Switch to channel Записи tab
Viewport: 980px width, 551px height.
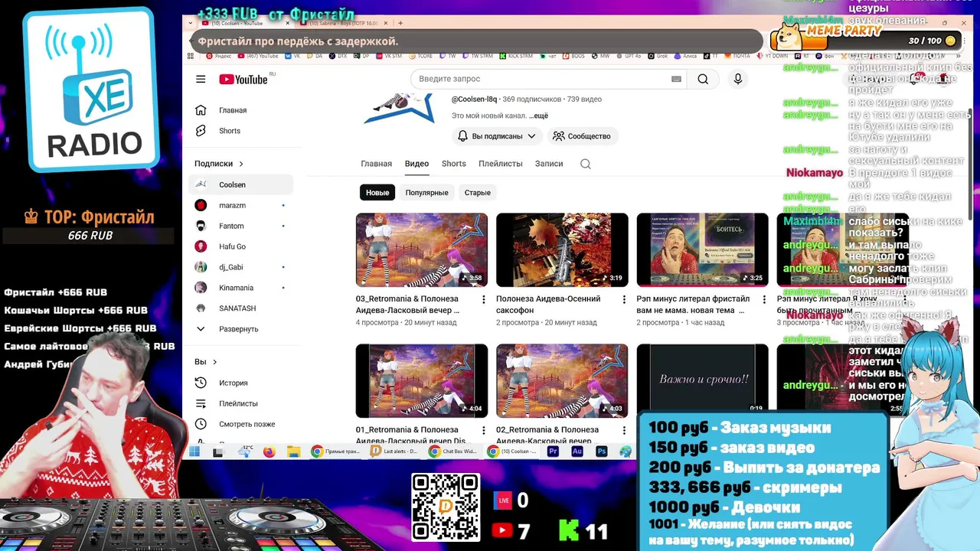549,164
